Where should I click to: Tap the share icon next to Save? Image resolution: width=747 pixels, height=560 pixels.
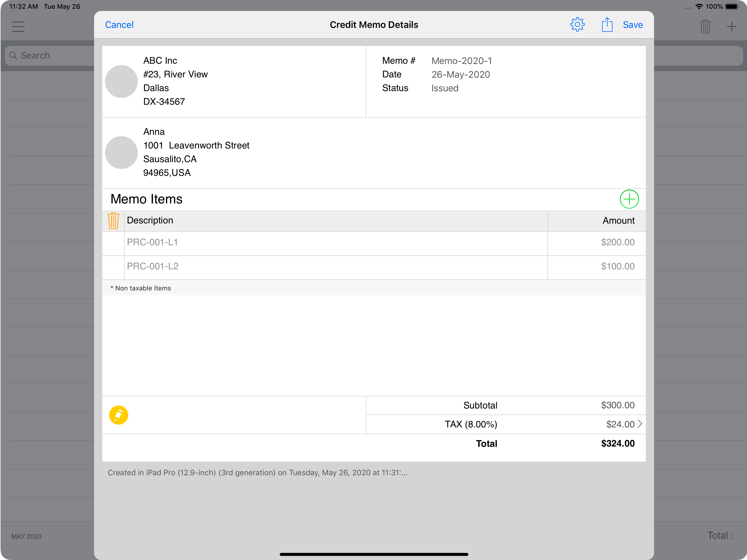607,25
